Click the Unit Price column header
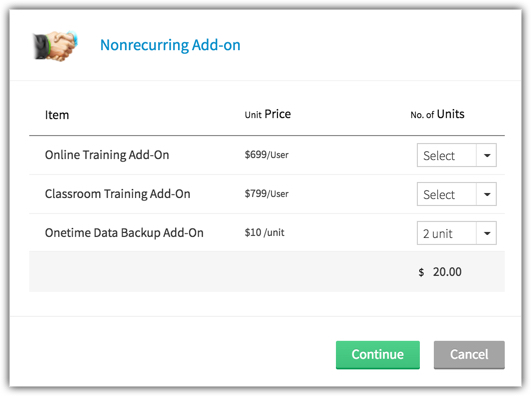Viewport: 531px width, 396px height. [268, 114]
